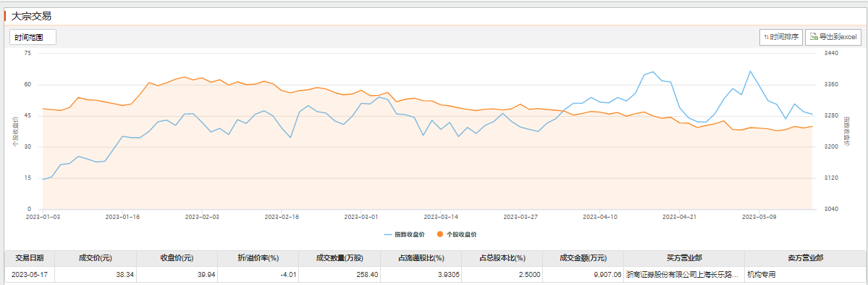Viewport: 868px width, 285px height.
Task: Click x-axis date label 2023-02-03
Action: [202, 218]
